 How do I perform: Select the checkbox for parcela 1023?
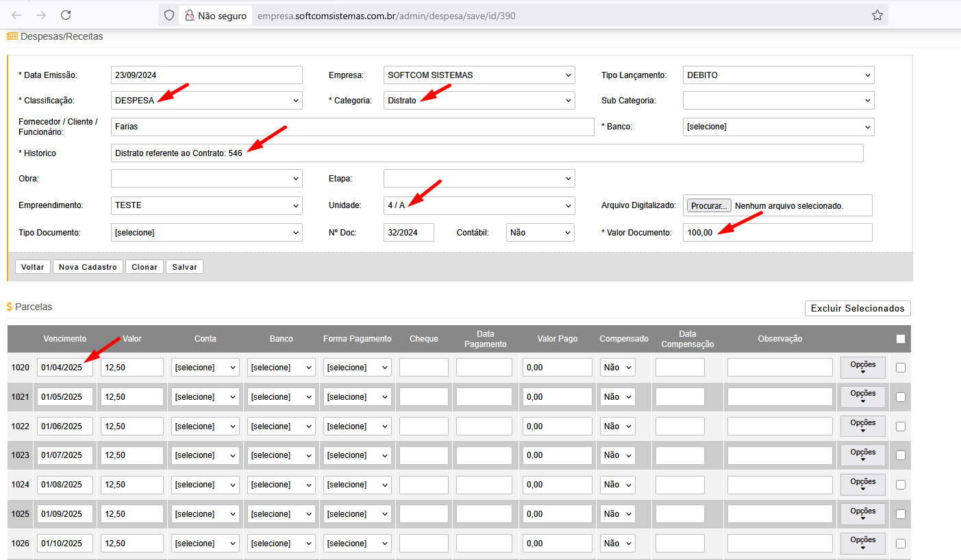coord(900,455)
